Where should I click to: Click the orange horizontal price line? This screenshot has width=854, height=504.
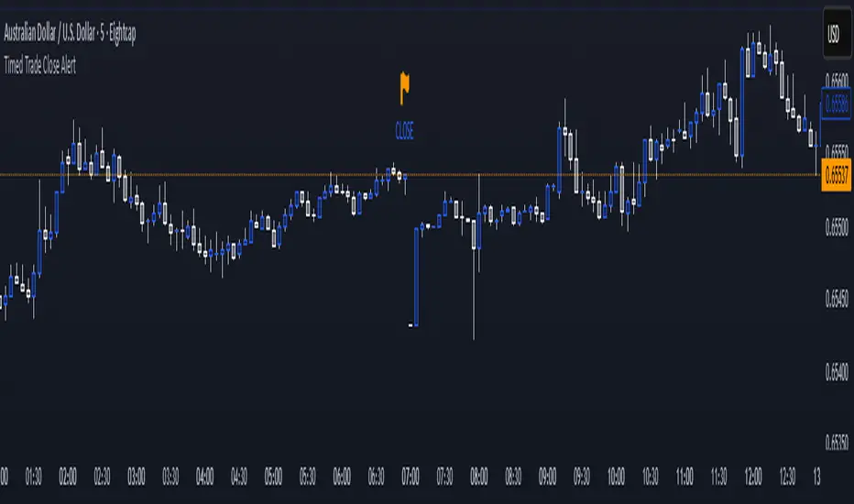click(410, 175)
